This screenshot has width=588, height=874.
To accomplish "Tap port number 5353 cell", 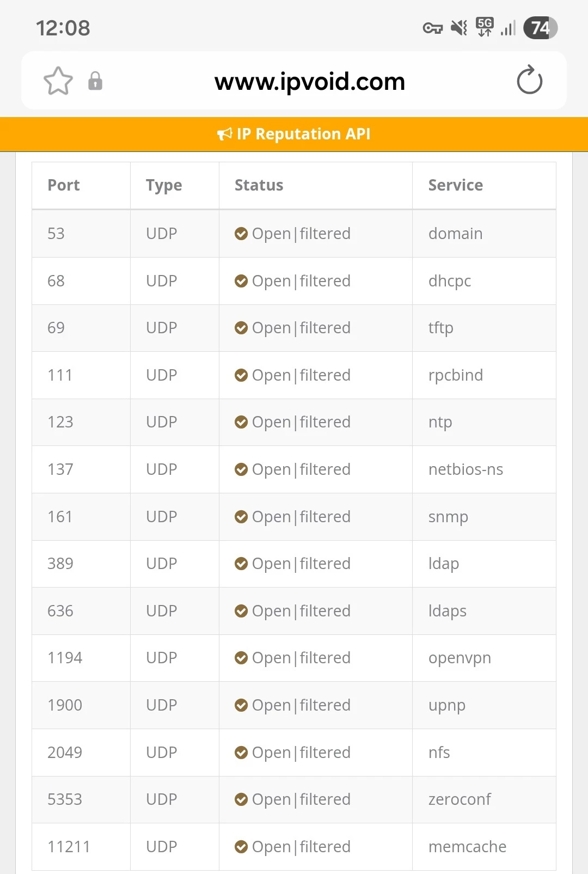I will pyautogui.click(x=65, y=799).
